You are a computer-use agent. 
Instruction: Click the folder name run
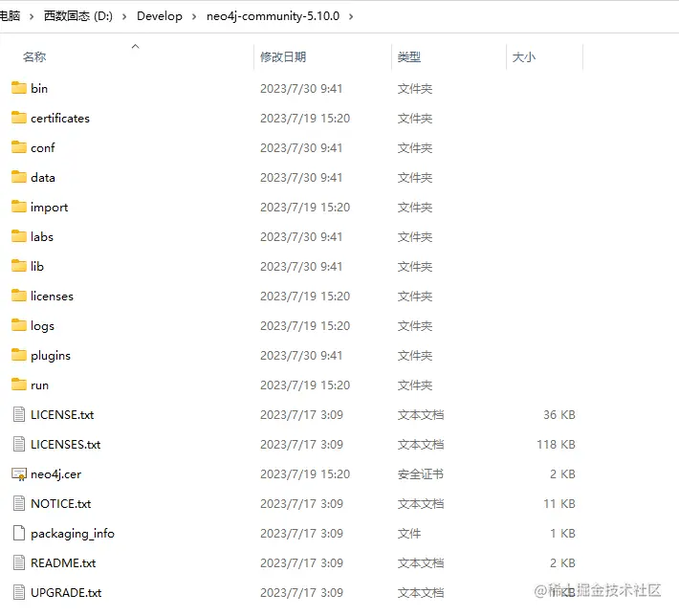[x=39, y=385]
